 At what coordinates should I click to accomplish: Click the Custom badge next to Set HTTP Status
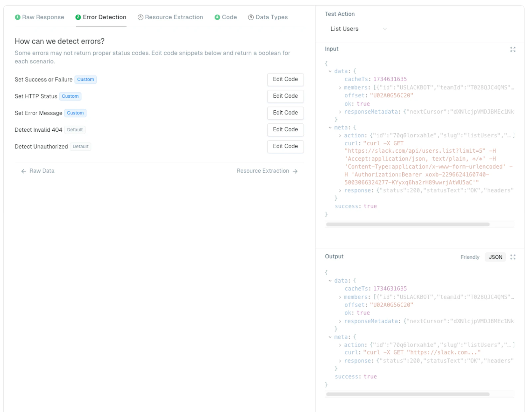point(70,96)
